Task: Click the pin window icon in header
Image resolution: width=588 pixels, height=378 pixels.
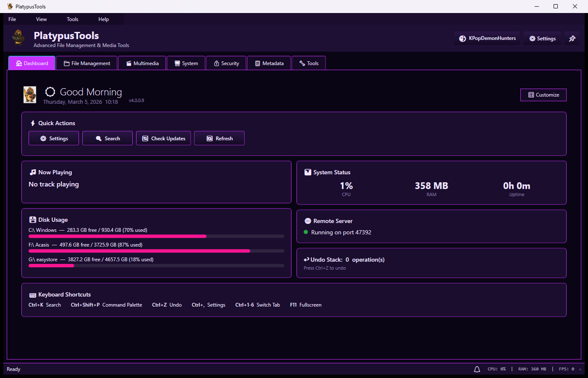Action: point(572,39)
